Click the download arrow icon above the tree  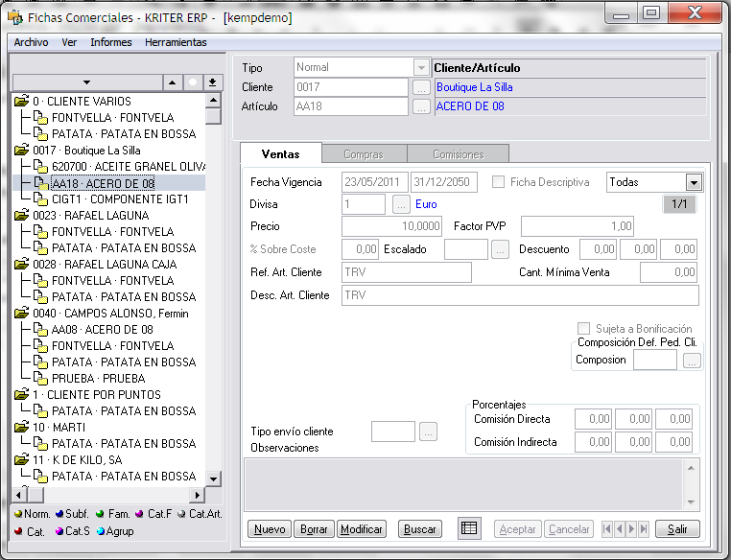click(x=213, y=82)
